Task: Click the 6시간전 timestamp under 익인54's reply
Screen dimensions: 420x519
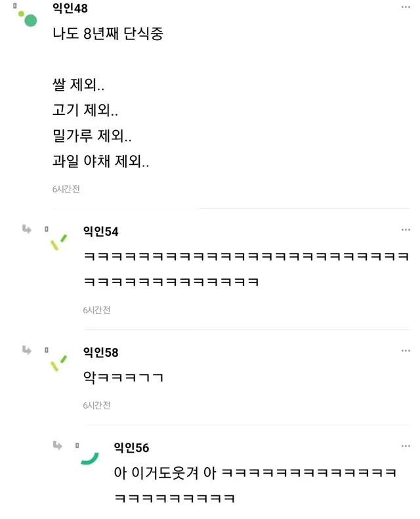Action: (x=96, y=309)
